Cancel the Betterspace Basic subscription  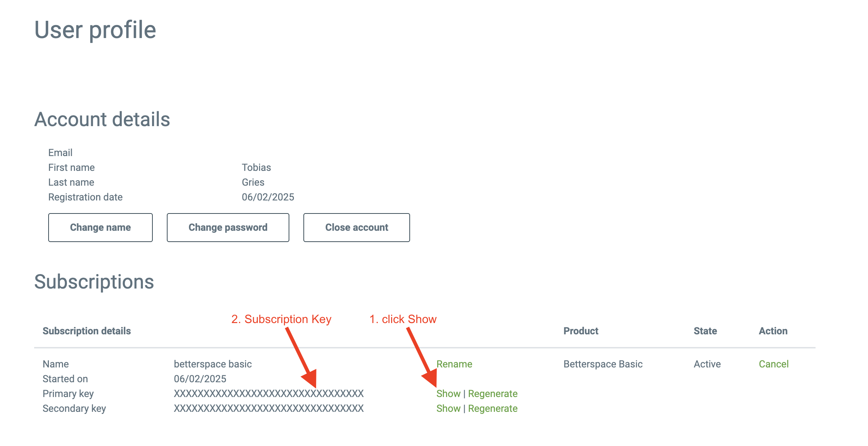click(773, 364)
